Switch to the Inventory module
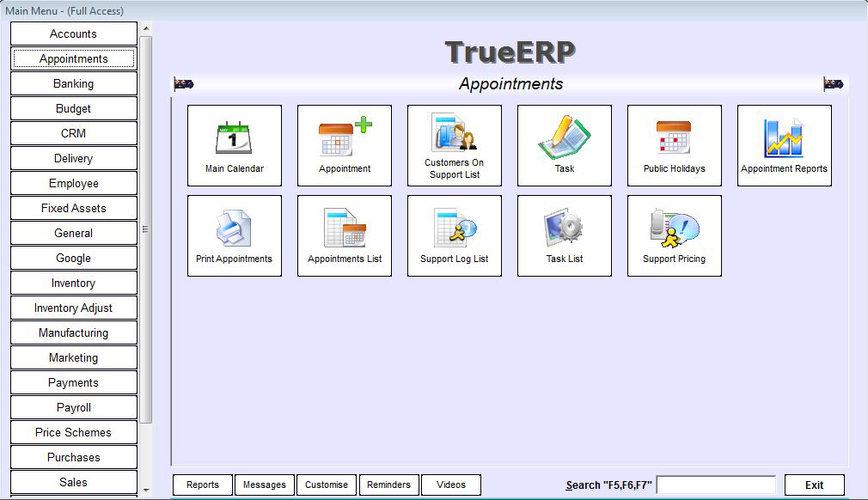Image resolution: width=868 pixels, height=500 pixels. pos(74,284)
